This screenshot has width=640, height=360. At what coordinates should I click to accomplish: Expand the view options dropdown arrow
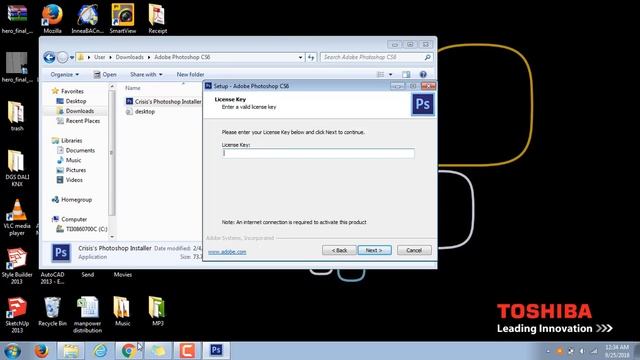(391, 75)
